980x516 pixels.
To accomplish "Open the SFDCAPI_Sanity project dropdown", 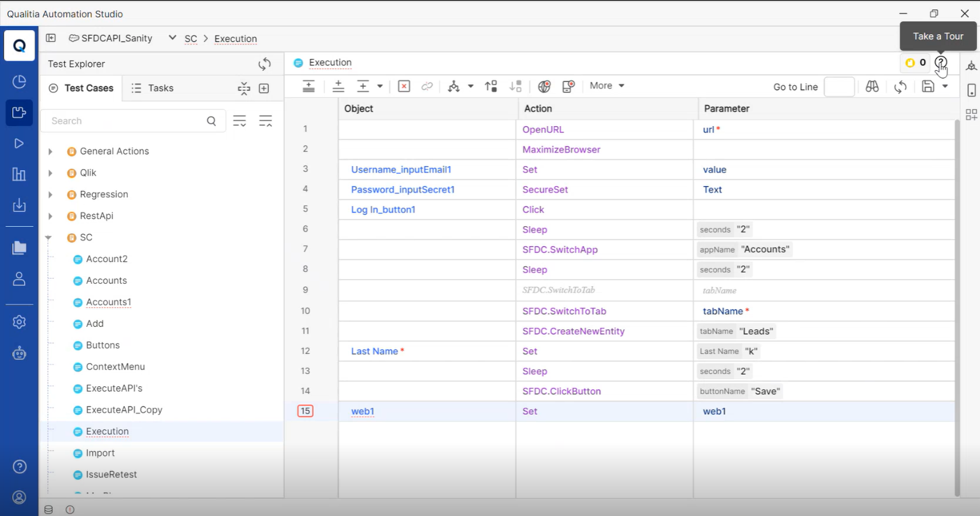I will 172,38.
